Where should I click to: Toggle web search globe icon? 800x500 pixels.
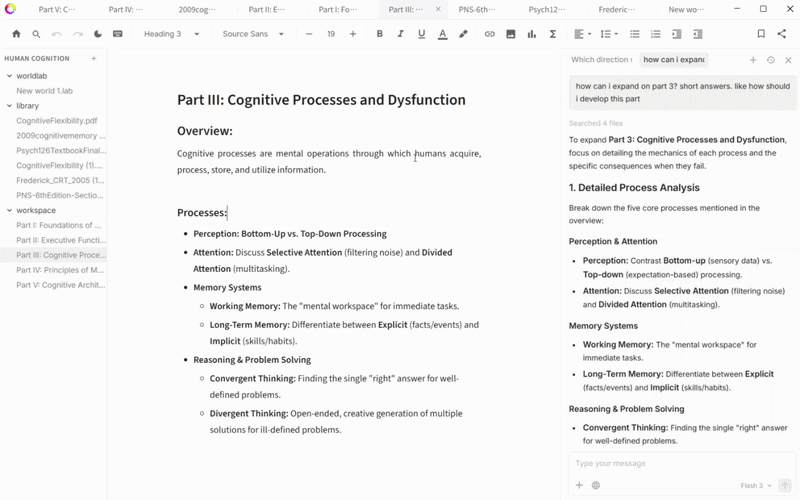tap(595, 485)
